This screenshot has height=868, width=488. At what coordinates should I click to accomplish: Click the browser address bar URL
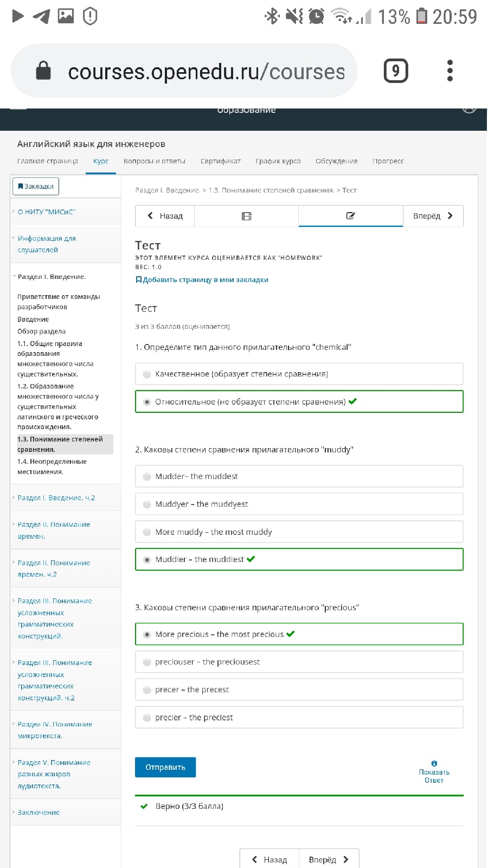pos(206,72)
